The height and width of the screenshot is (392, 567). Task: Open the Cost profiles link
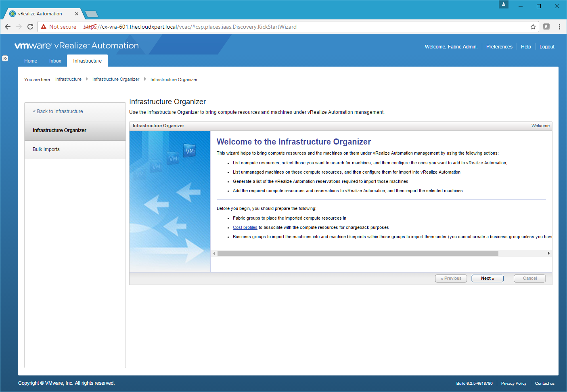click(x=245, y=228)
